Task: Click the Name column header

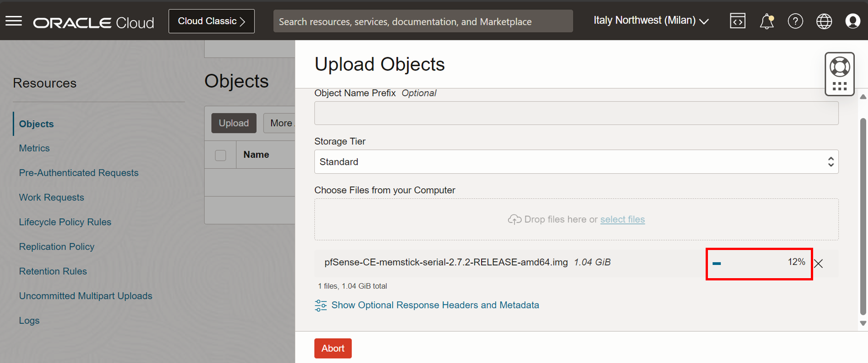Action: coord(256,155)
